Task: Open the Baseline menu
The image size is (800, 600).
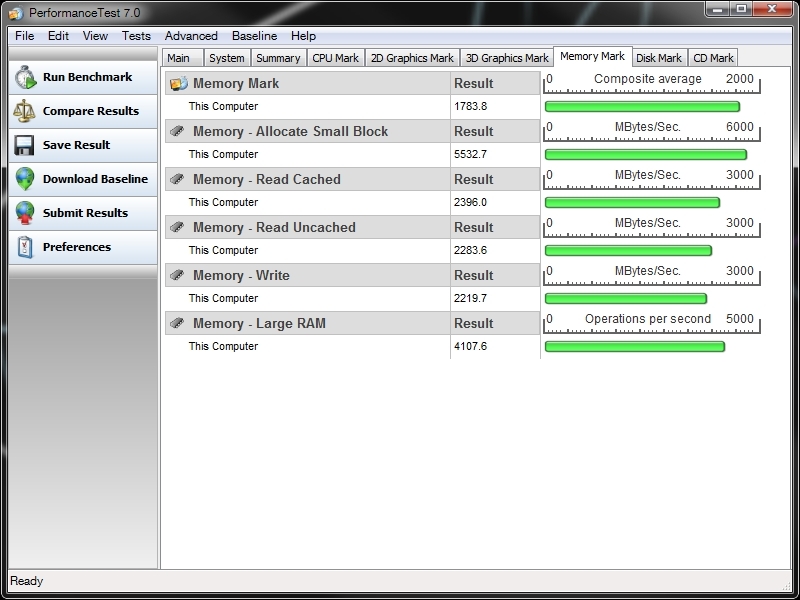Action: (254, 36)
